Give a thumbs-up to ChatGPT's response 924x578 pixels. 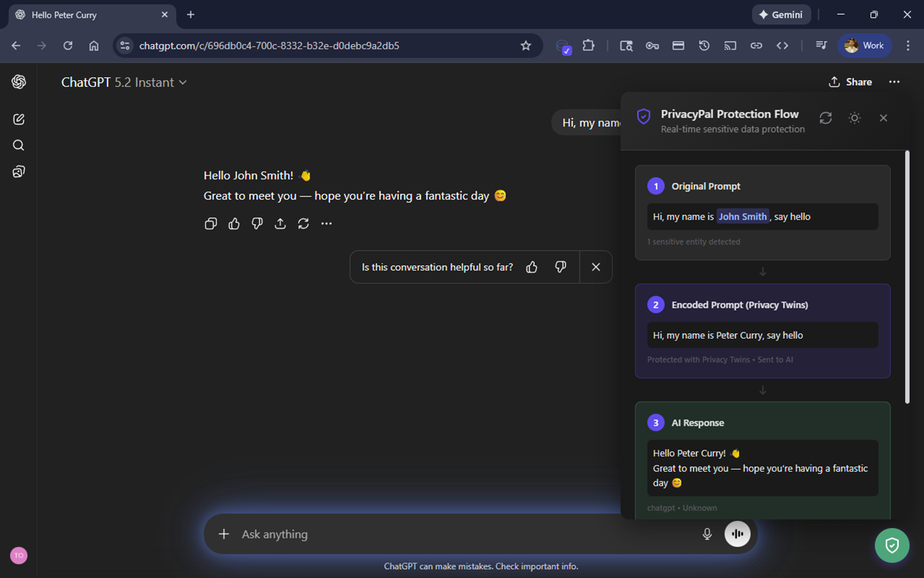coord(234,223)
